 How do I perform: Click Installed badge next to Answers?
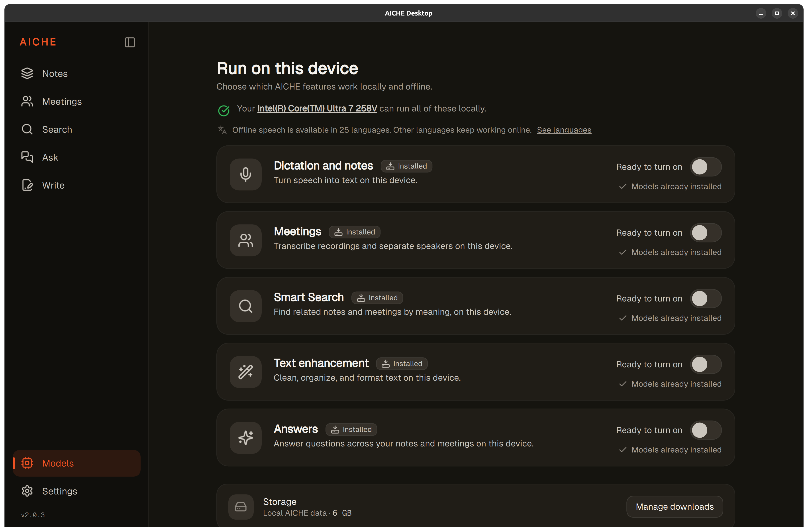tap(351, 430)
